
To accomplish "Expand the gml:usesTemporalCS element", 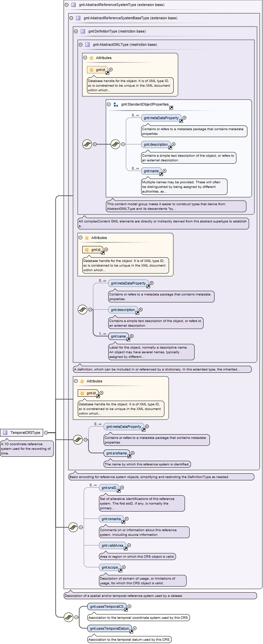I will 130,606.
